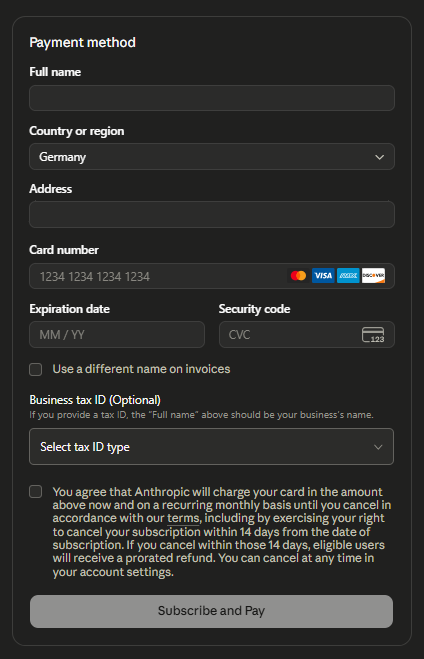Click the Discover card logo

(373, 276)
